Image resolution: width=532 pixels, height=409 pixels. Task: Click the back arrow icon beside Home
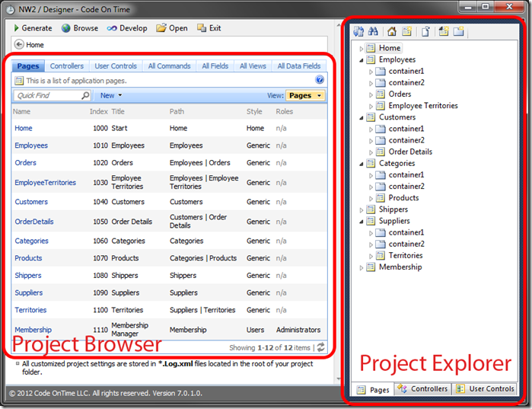(19, 44)
